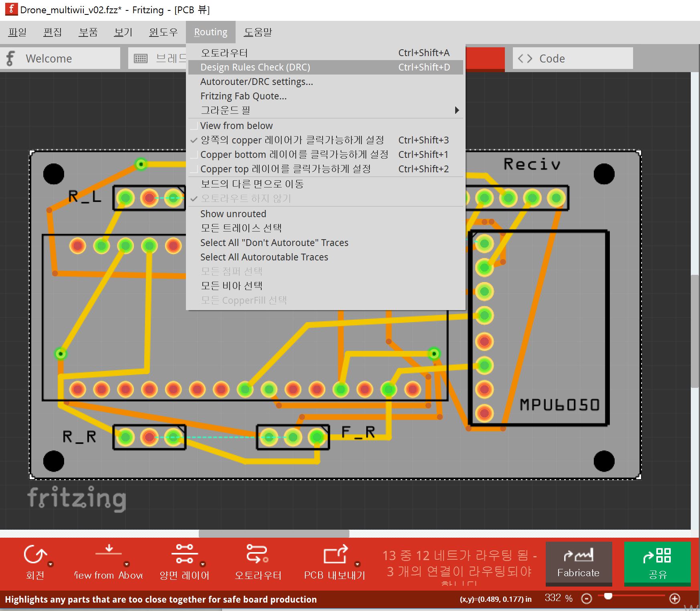The height and width of the screenshot is (611, 700).
Task: Select 오토라우터 menu entry
Action: pyautogui.click(x=325, y=53)
